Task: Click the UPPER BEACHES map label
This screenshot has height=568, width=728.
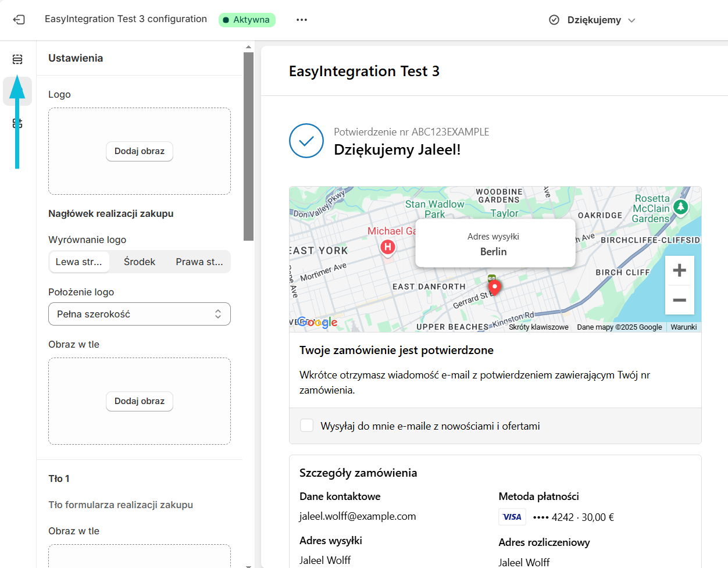Action: tap(452, 327)
